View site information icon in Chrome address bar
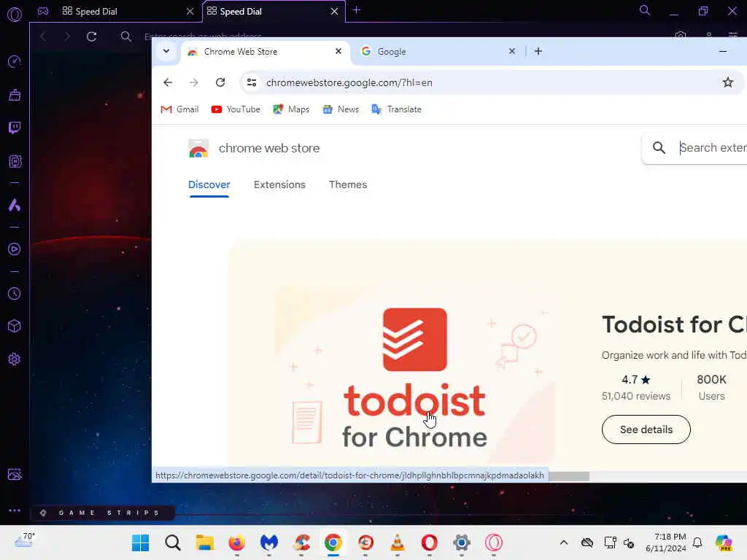747x560 pixels. pos(252,82)
